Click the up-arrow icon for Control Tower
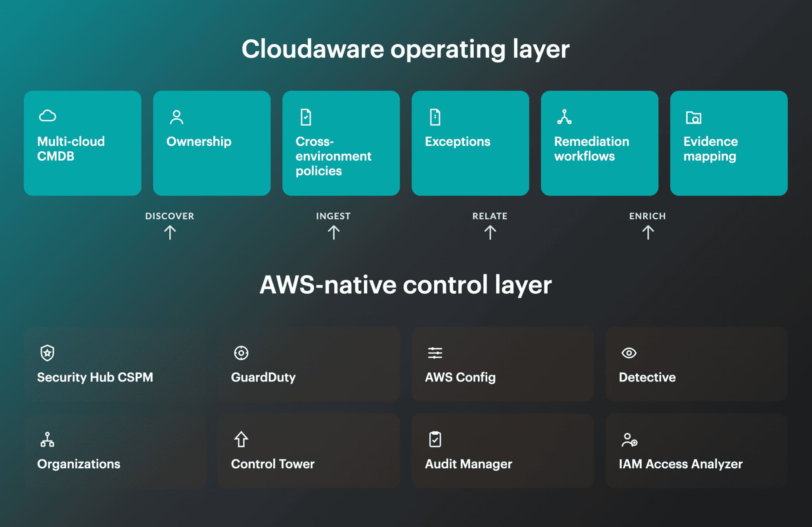812x527 pixels. point(241,439)
